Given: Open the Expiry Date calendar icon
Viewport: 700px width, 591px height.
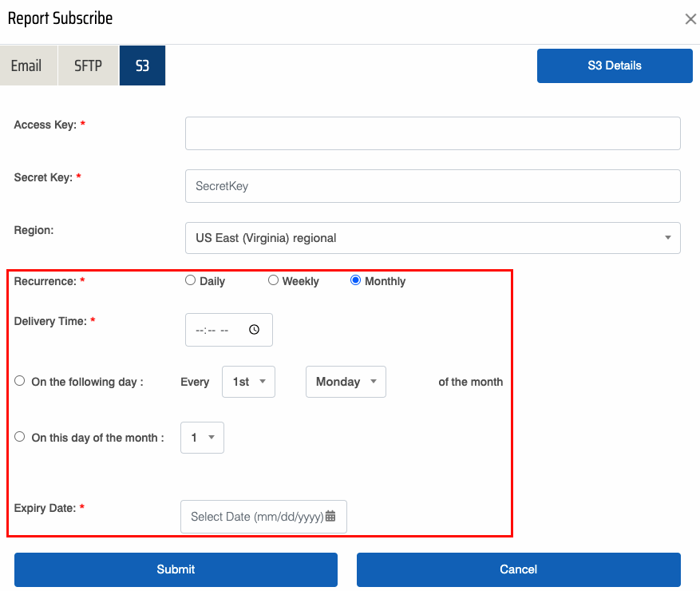Looking at the screenshot, I should click(330, 517).
